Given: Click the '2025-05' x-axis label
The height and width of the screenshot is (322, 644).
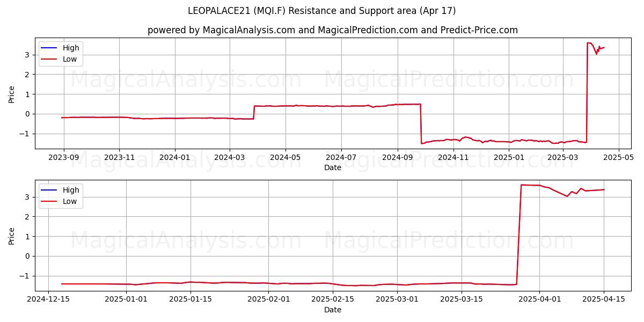Looking at the screenshot, I should tap(619, 158).
